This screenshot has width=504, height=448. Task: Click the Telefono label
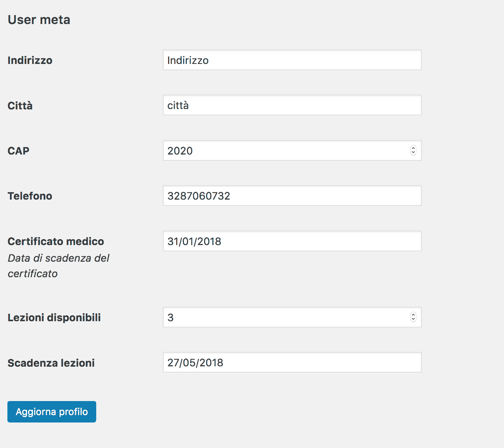point(30,196)
